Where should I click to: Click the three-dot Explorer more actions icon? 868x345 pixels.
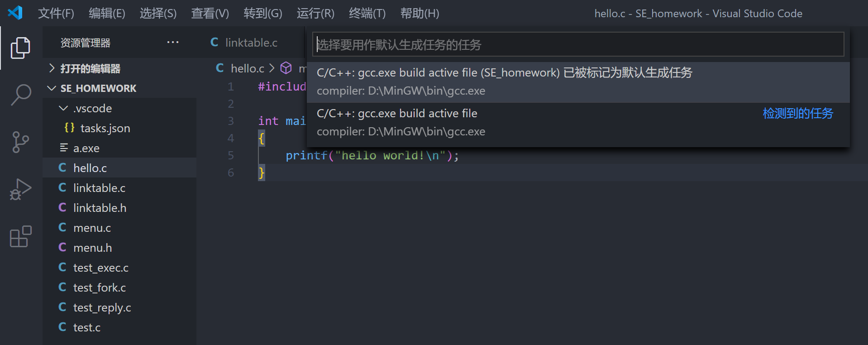pos(172,43)
